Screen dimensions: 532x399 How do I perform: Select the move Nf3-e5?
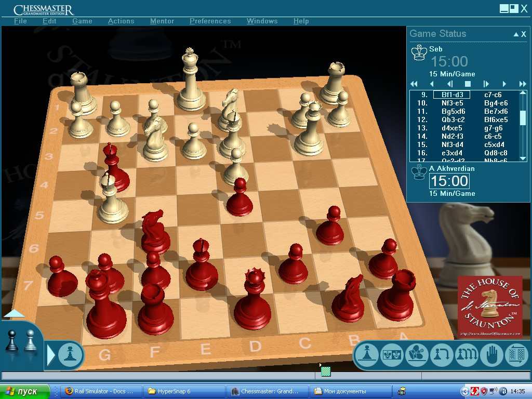(453, 103)
